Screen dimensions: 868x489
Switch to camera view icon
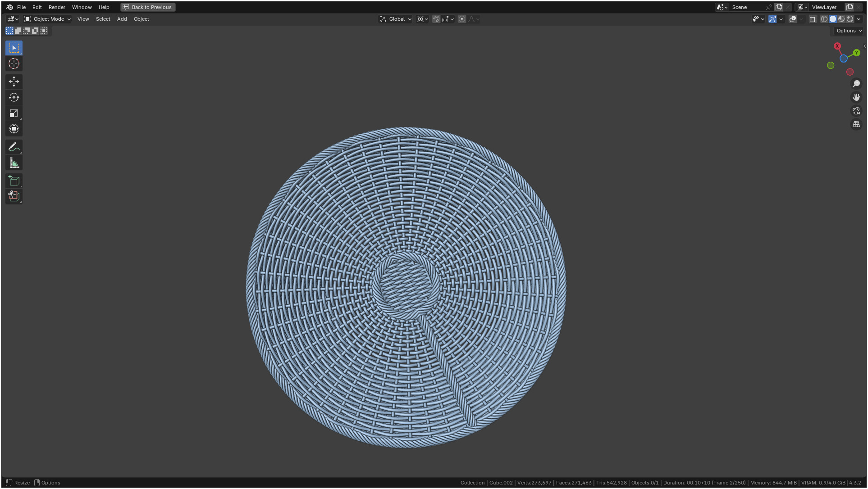pyautogui.click(x=856, y=111)
